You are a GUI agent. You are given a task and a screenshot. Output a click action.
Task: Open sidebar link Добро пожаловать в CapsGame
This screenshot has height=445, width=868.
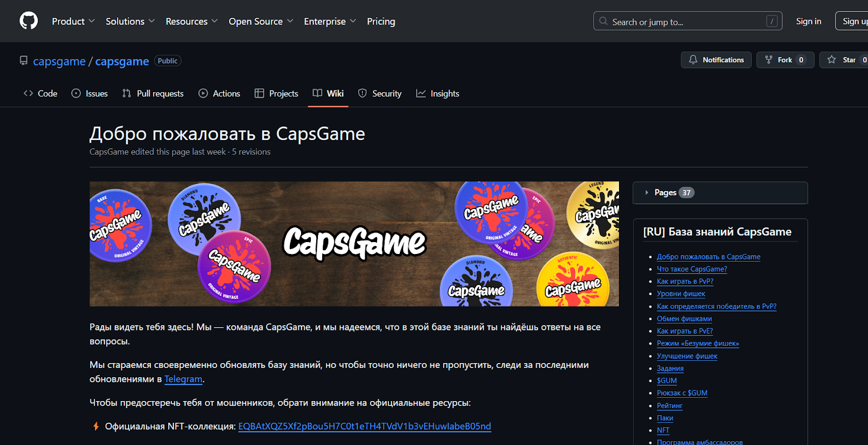coord(709,257)
